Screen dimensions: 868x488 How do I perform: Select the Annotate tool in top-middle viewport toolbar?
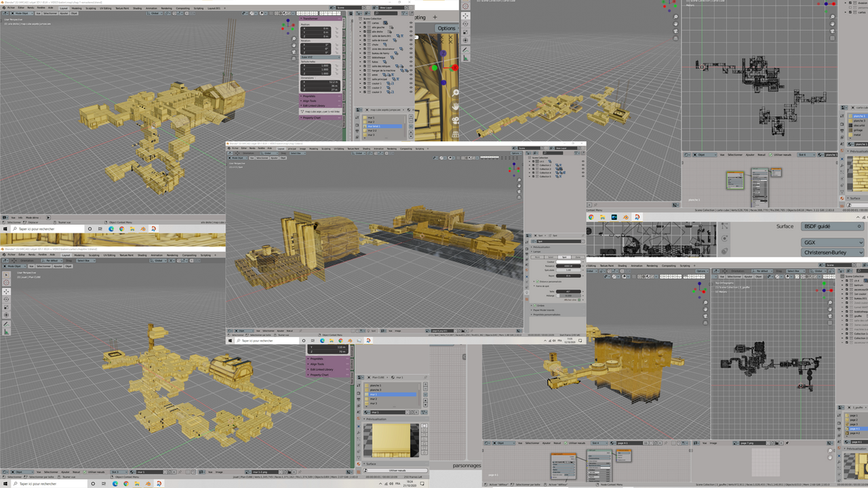[465, 49]
